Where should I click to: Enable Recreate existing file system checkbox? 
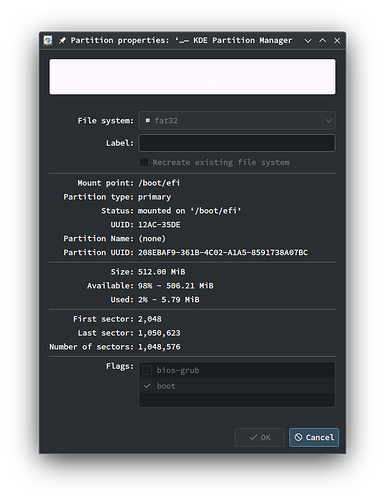(x=144, y=162)
